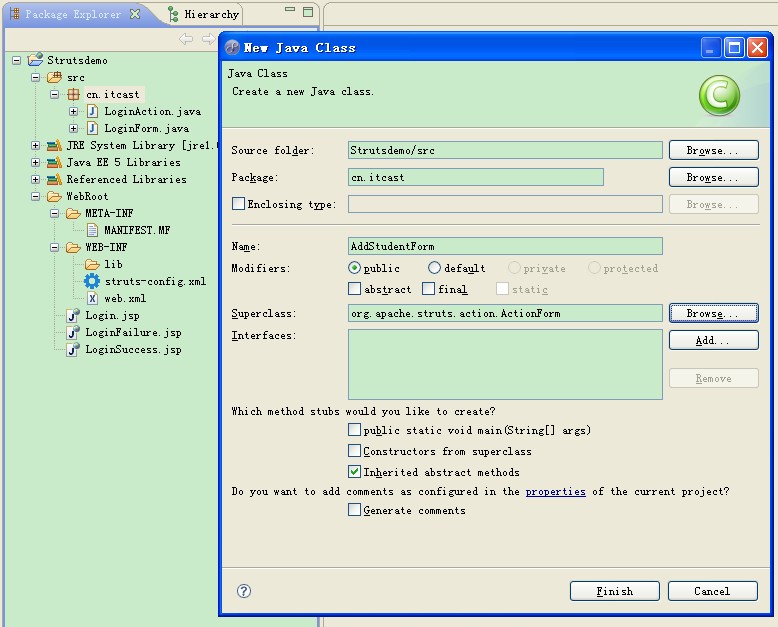Viewport: 778px width, 627px height.
Task: Click the Referenced Libraries icon
Action: coord(54,179)
